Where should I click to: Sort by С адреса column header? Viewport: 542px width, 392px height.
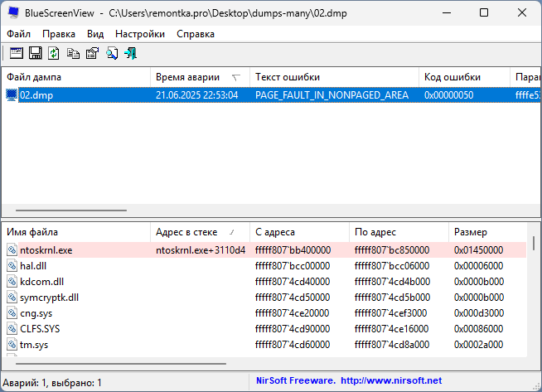point(299,232)
